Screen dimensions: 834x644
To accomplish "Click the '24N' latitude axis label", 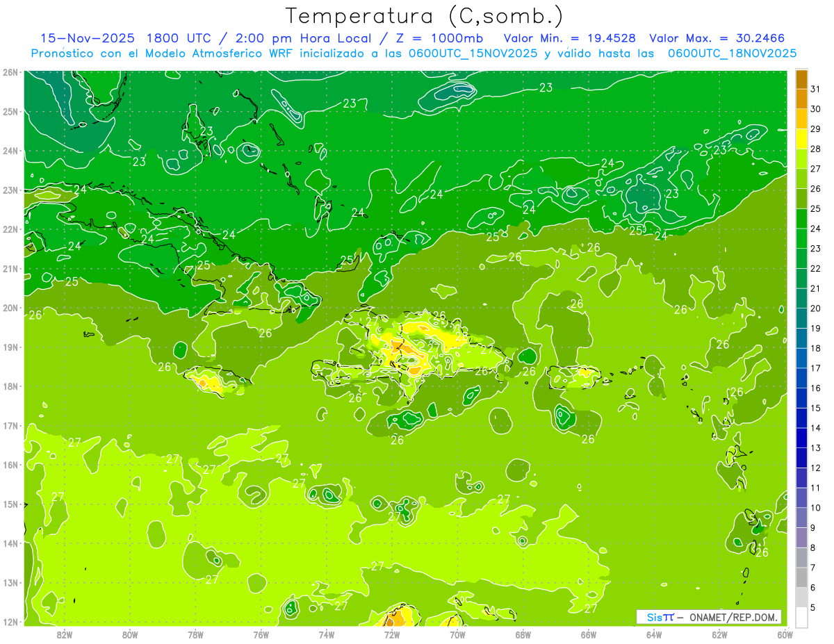I will [10, 151].
